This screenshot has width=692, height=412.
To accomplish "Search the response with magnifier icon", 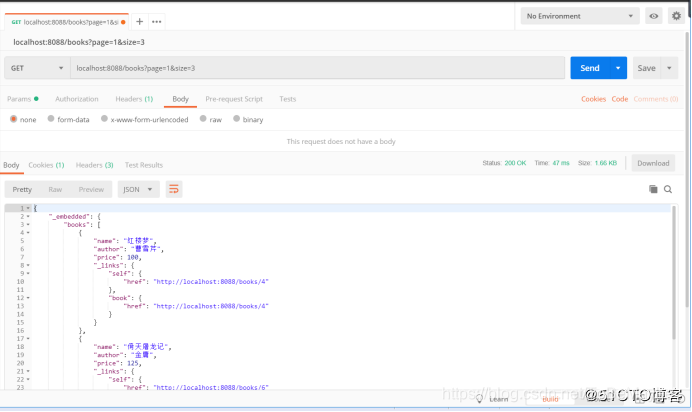I will click(x=668, y=189).
